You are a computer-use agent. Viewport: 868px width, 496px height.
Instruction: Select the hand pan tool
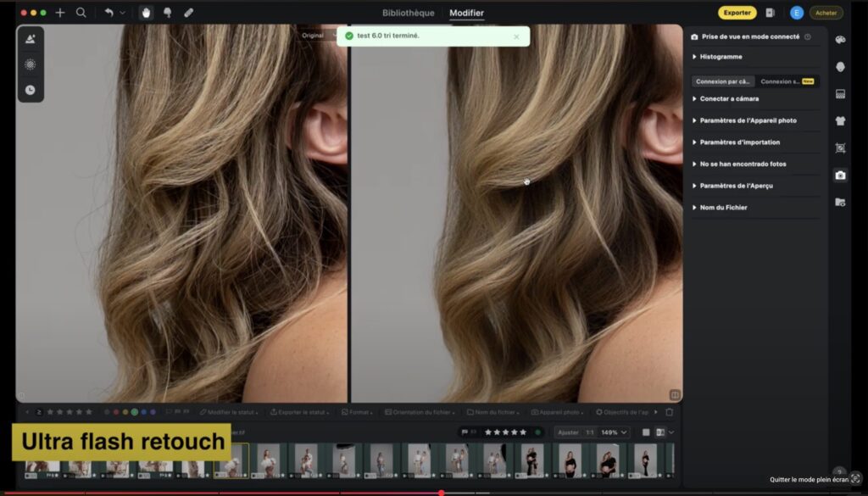(145, 13)
